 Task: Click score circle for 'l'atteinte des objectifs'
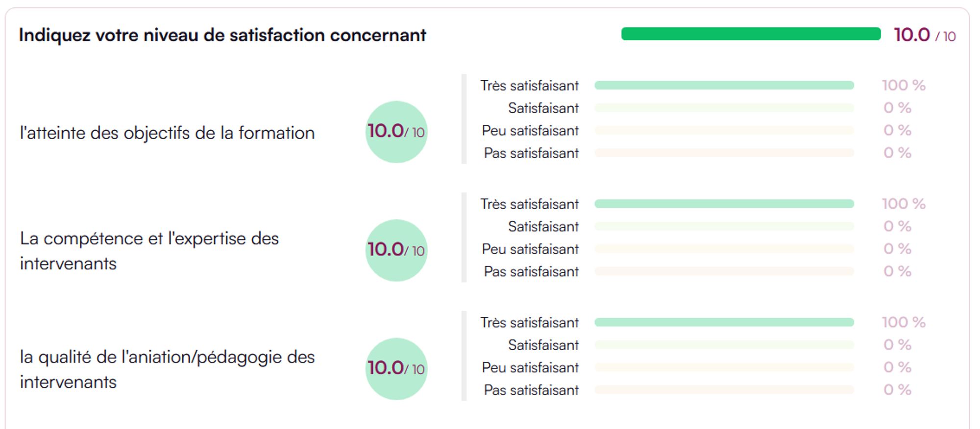click(x=396, y=132)
